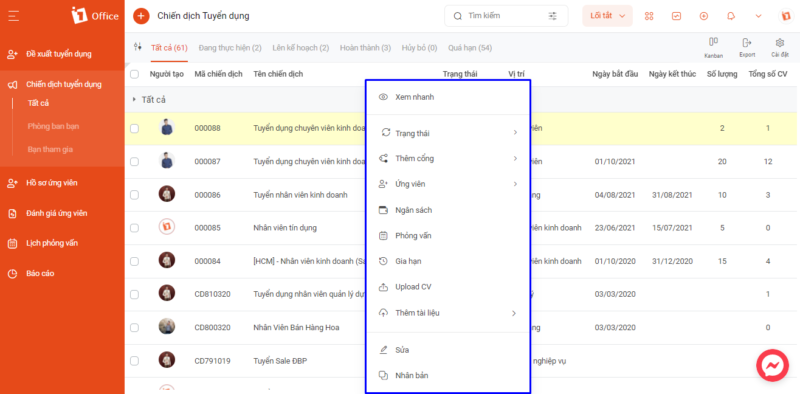Focus the Tìm kiếm search field
800x394 pixels.
(x=506, y=16)
